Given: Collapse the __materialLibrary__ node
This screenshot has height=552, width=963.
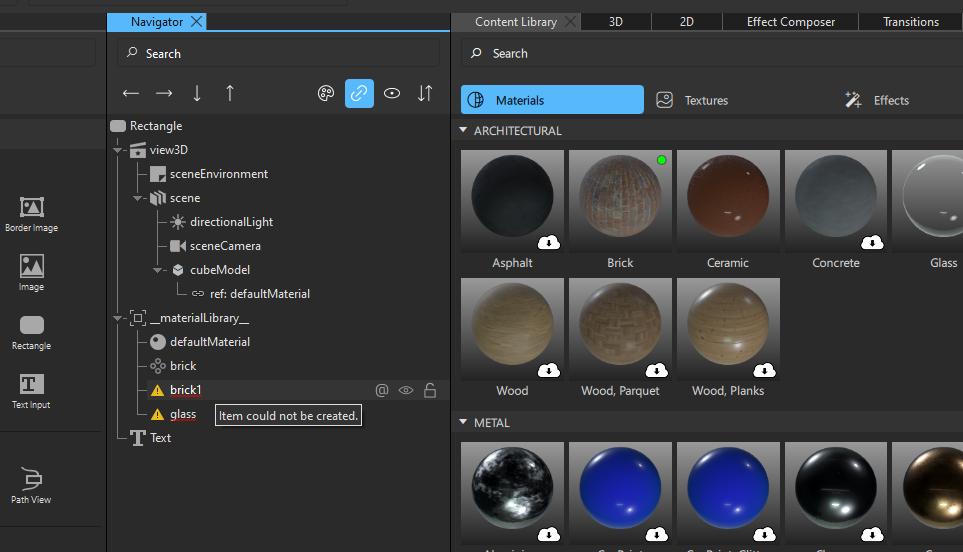Looking at the screenshot, I should pos(118,318).
